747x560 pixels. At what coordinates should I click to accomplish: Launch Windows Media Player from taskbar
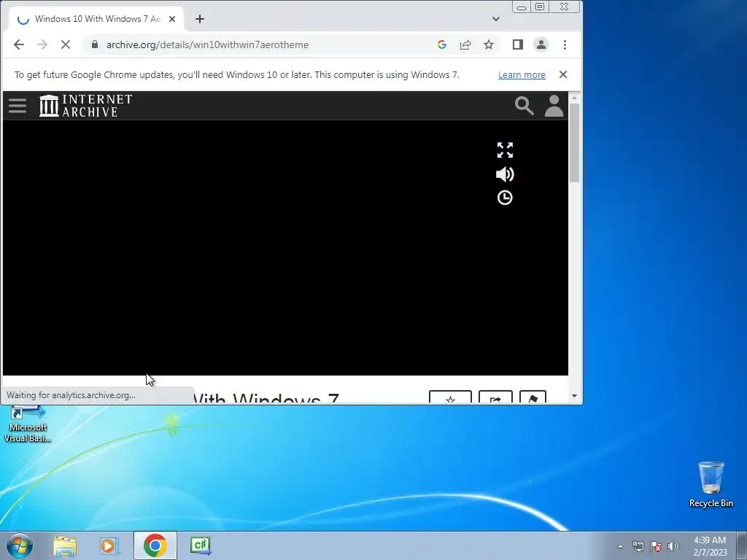click(109, 545)
